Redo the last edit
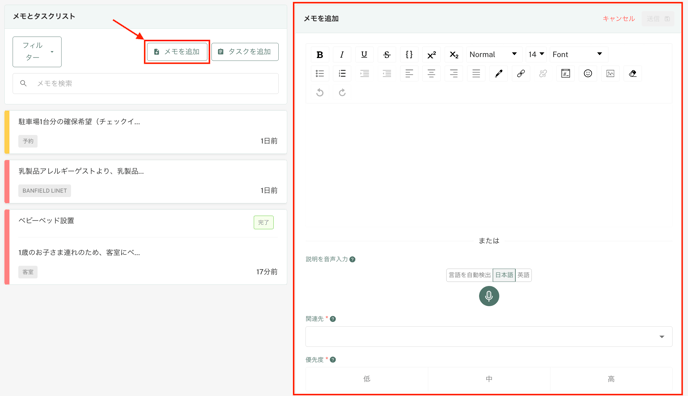This screenshot has height=396, width=688. [x=342, y=93]
